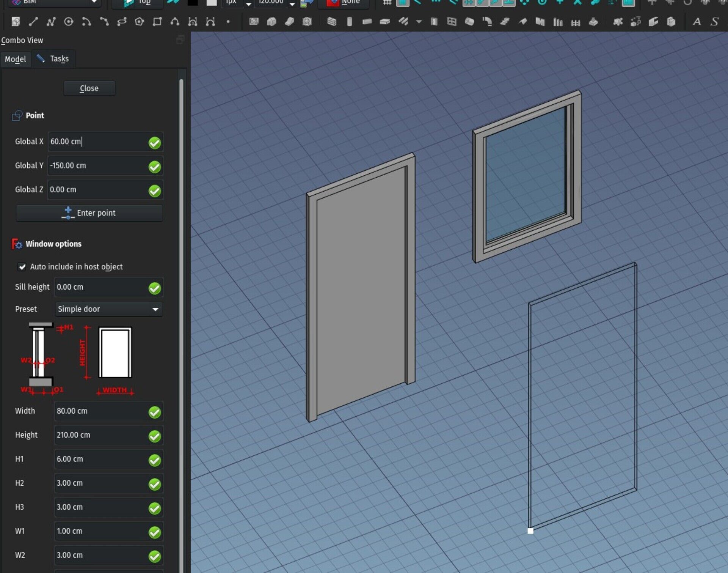Click the H3 input field

109,507
